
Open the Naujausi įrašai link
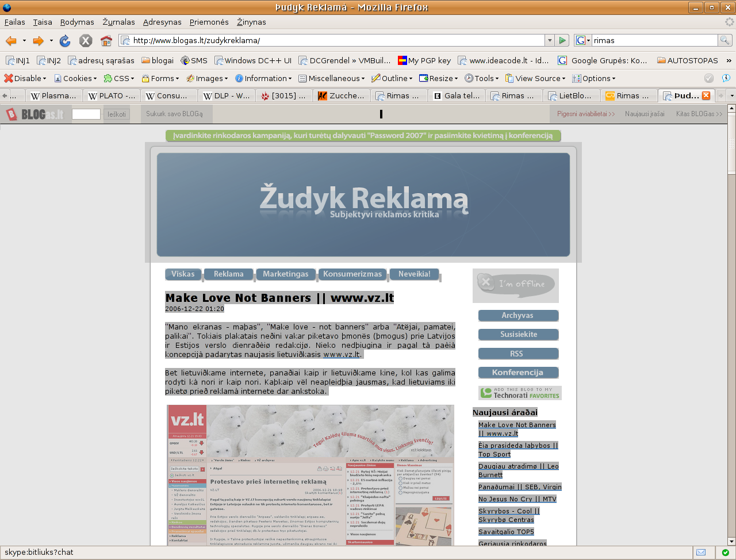645,114
